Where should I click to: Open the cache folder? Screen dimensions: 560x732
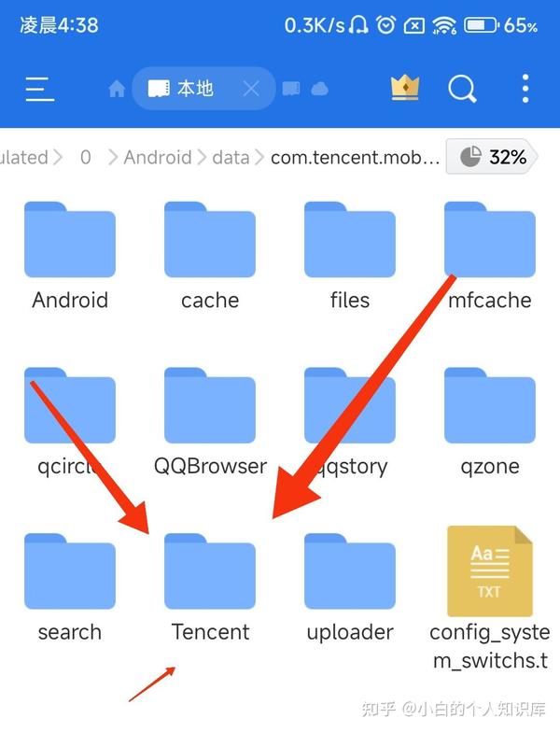coord(210,257)
